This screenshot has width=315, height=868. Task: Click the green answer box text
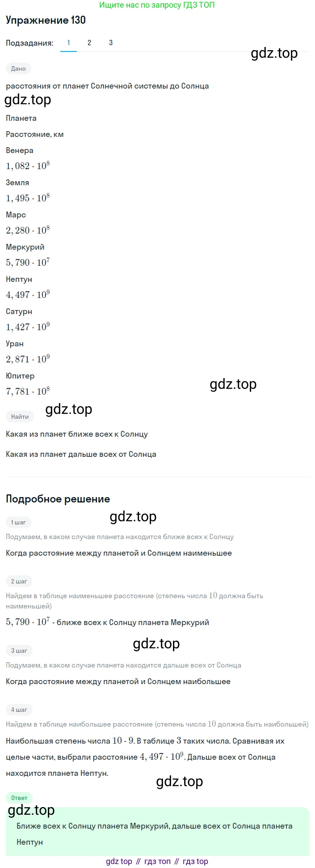155,834
